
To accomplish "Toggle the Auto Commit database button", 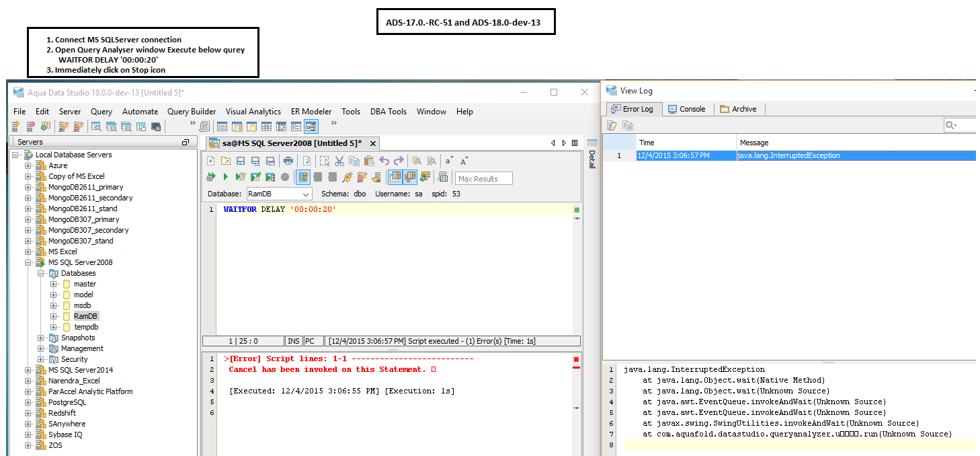I will [303, 177].
